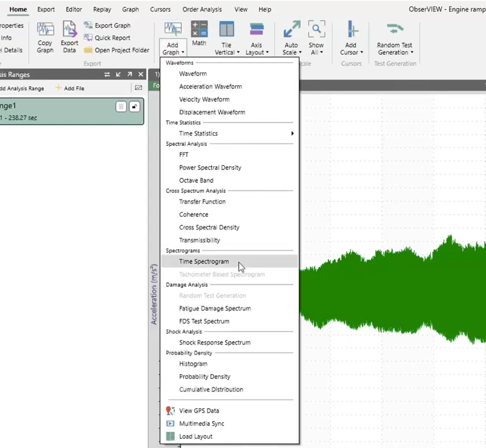Click the Multimedia Sync icon
The image size is (486, 448).
[x=170, y=423]
